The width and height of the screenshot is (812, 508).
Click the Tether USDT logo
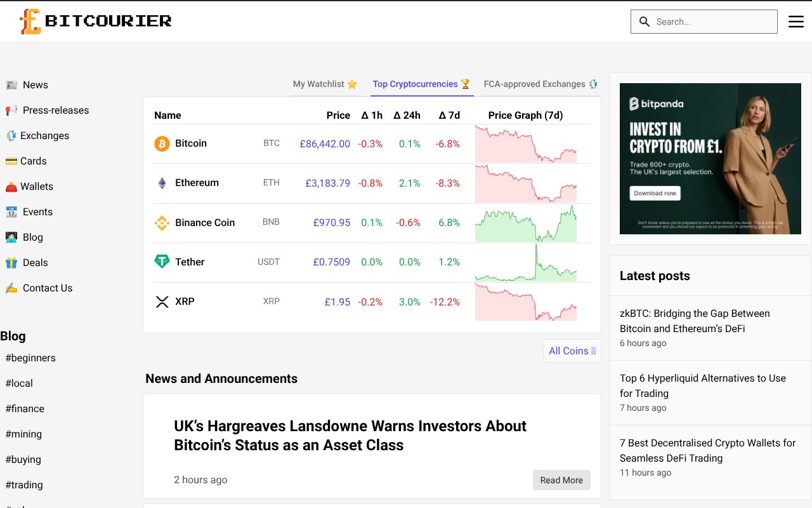point(160,262)
